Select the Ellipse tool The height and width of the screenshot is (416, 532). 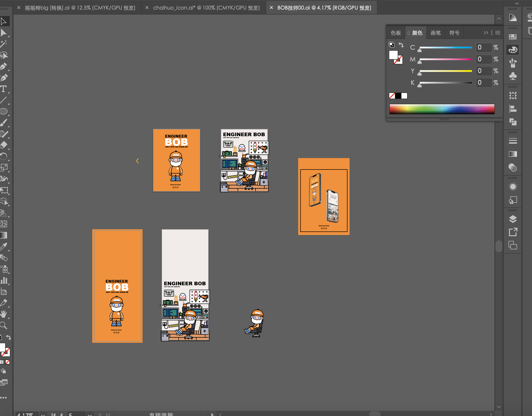click(4, 111)
